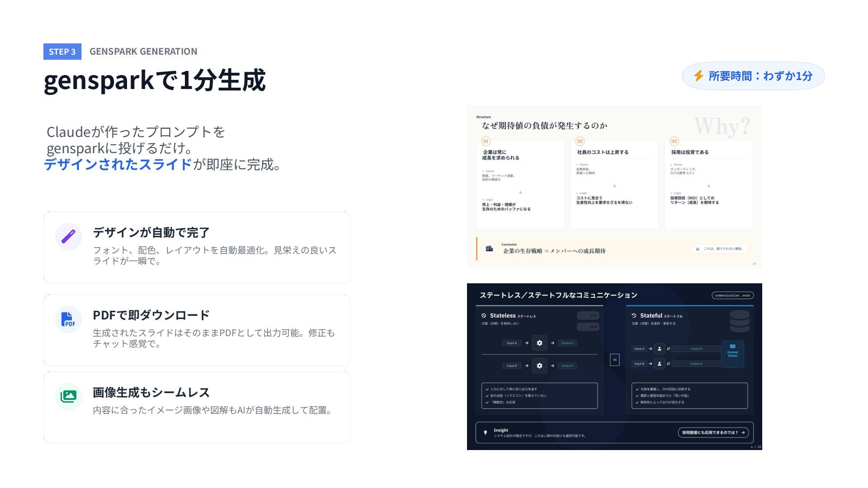868x488 pixels.
Task: Click the database cylinder icon near Stateful
Action: [740, 321]
